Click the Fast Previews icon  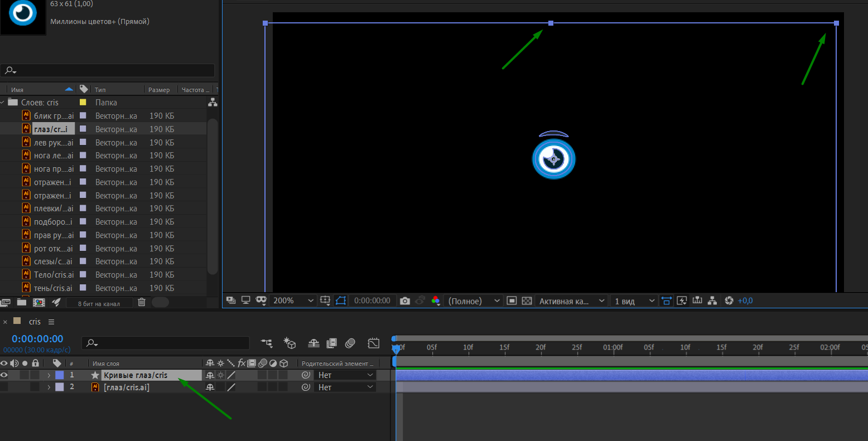pos(682,301)
